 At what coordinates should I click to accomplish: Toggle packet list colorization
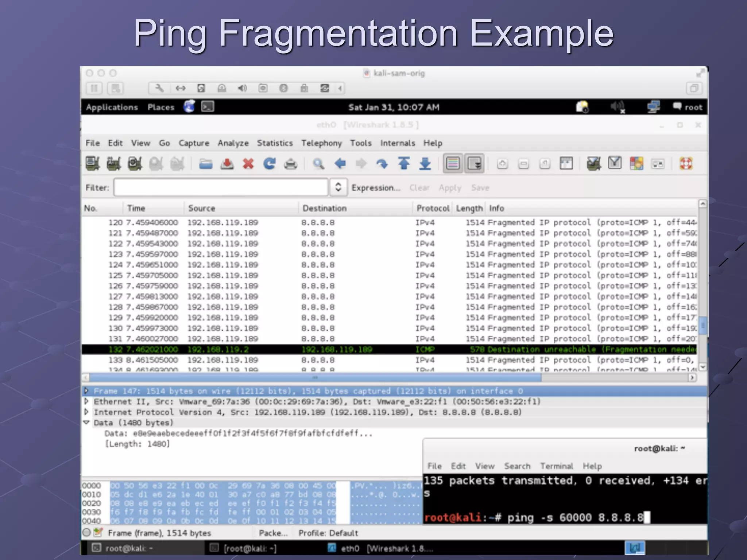pyautogui.click(x=453, y=163)
